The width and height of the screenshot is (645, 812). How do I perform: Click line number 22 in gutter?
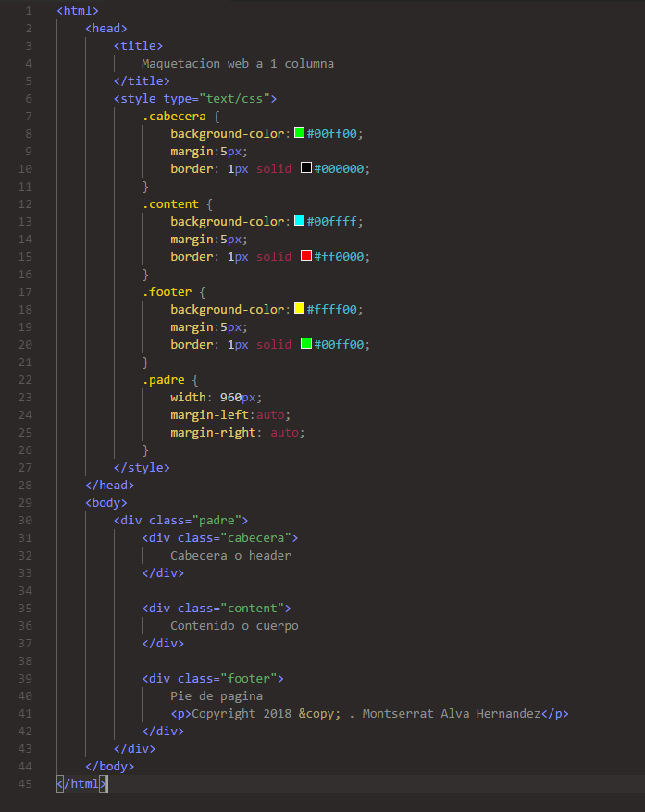pos(25,379)
